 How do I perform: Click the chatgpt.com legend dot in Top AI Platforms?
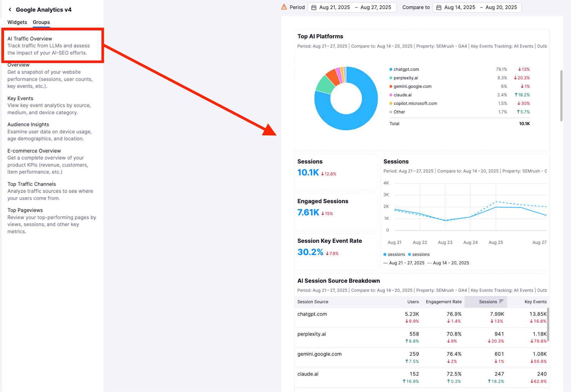pyautogui.click(x=390, y=69)
